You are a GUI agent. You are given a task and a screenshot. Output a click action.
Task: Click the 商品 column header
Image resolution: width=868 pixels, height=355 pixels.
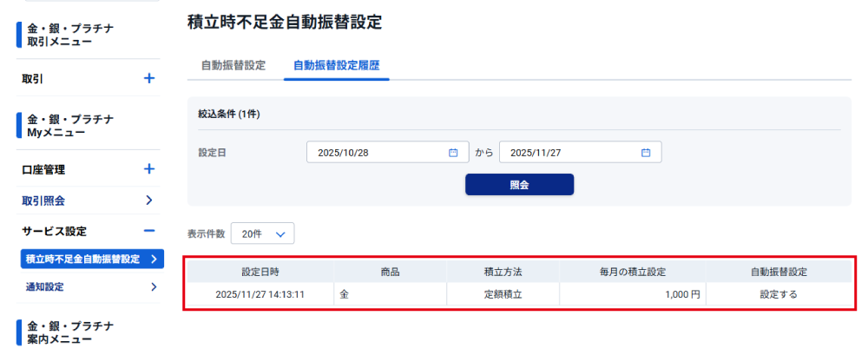click(390, 272)
